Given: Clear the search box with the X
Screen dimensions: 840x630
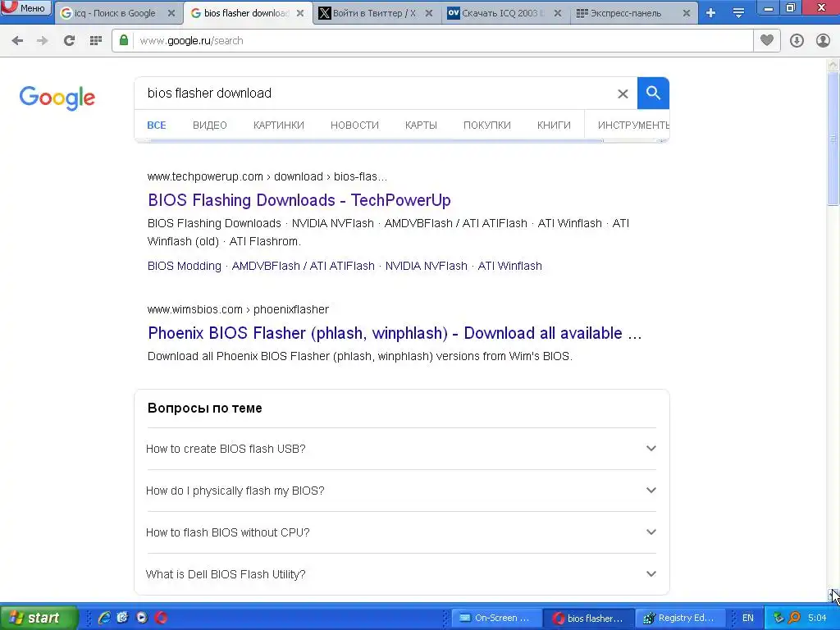Looking at the screenshot, I should pos(623,94).
